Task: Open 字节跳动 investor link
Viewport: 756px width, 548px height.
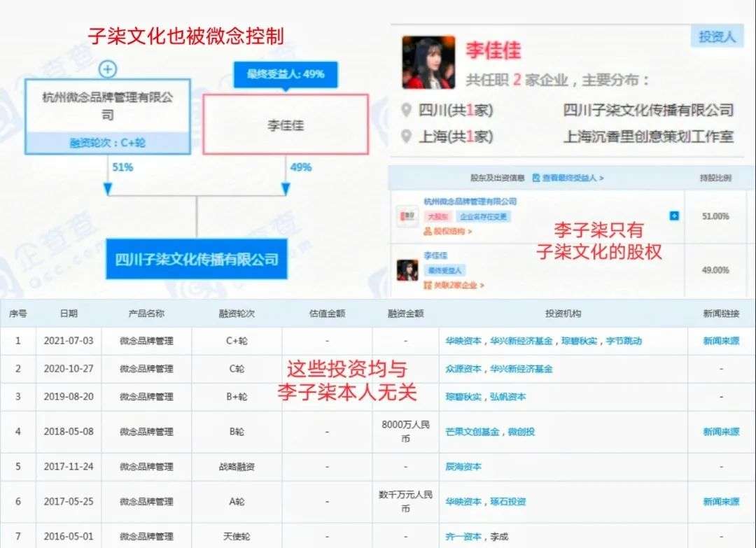Action: pyautogui.click(x=624, y=341)
